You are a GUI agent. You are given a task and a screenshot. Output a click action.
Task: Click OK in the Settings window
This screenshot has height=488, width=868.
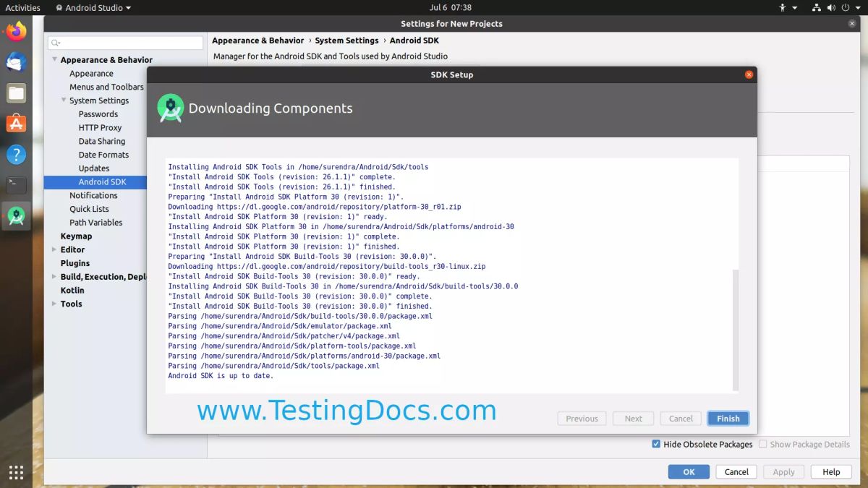click(689, 471)
